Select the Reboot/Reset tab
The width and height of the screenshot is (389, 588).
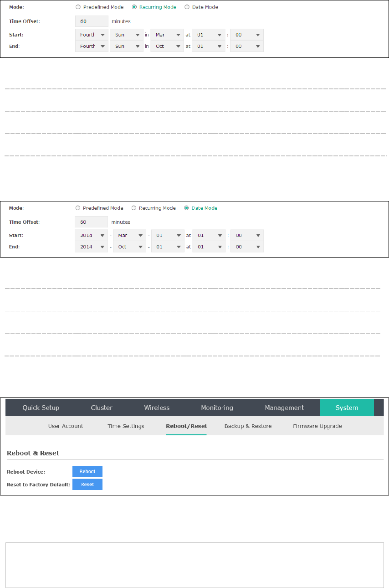click(x=186, y=426)
